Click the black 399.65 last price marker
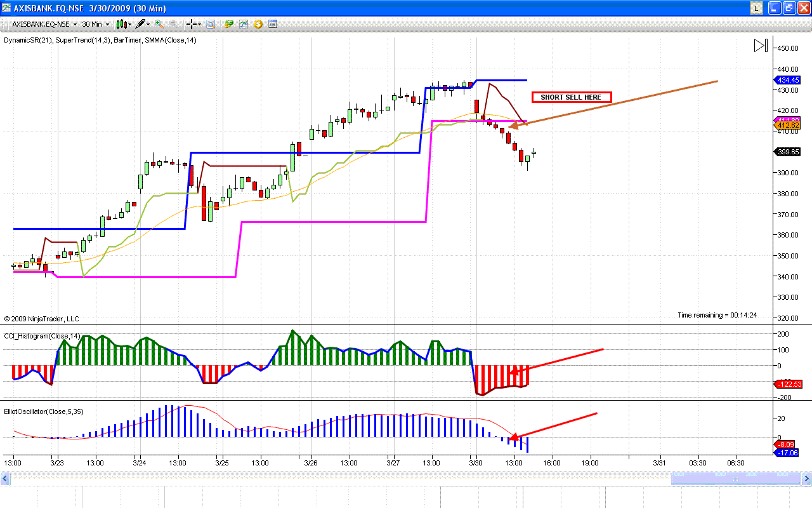The image size is (812, 508). [x=788, y=152]
